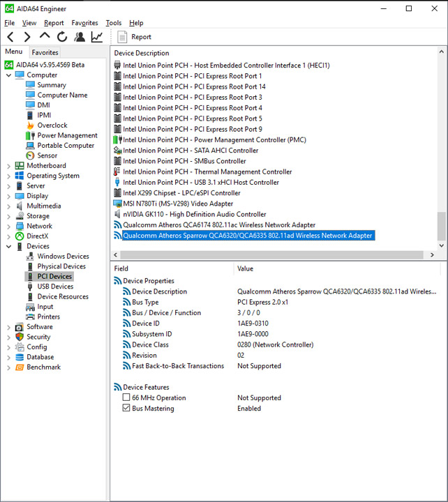Click the Overclock flame icon
448x502 pixels.
click(30, 125)
